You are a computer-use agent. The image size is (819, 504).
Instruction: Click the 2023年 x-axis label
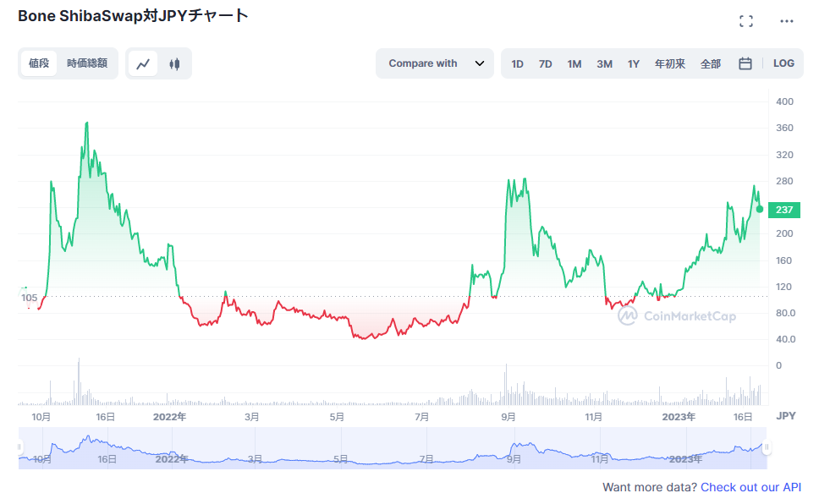tap(679, 417)
